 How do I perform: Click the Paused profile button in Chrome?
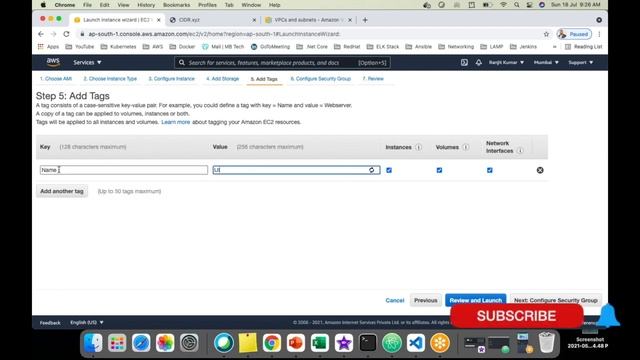coord(574,34)
